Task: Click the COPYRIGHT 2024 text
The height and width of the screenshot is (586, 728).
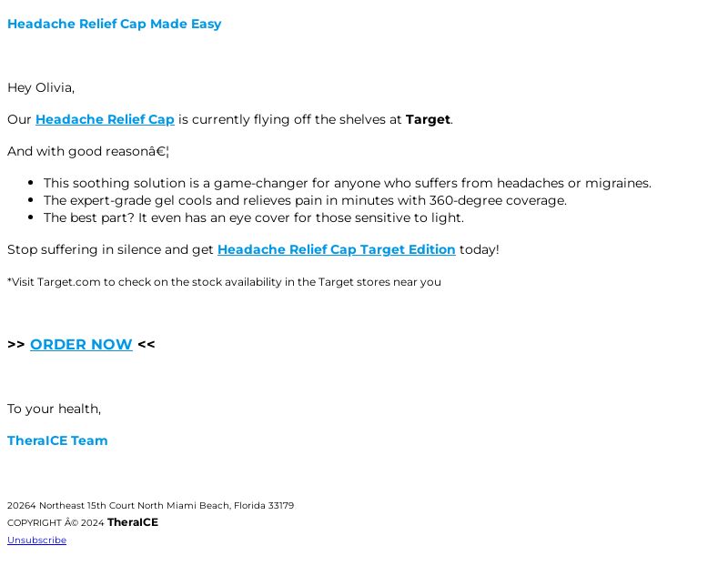Action: coord(56,523)
